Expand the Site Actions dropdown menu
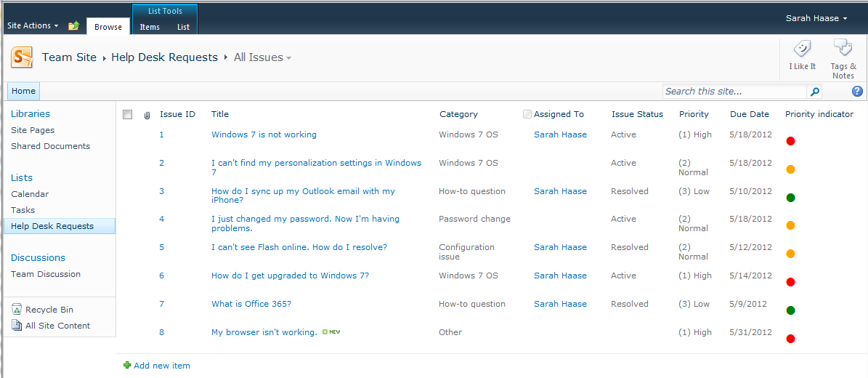 (33, 26)
